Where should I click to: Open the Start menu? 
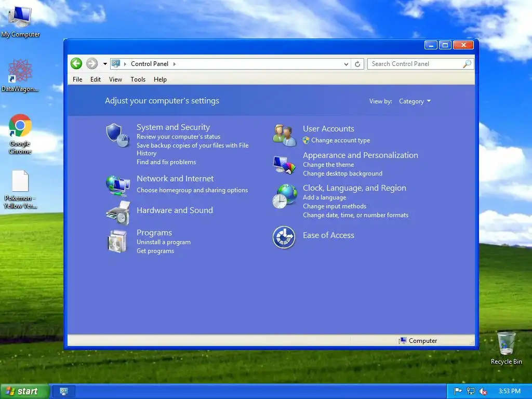pyautogui.click(x=25, y=391)
